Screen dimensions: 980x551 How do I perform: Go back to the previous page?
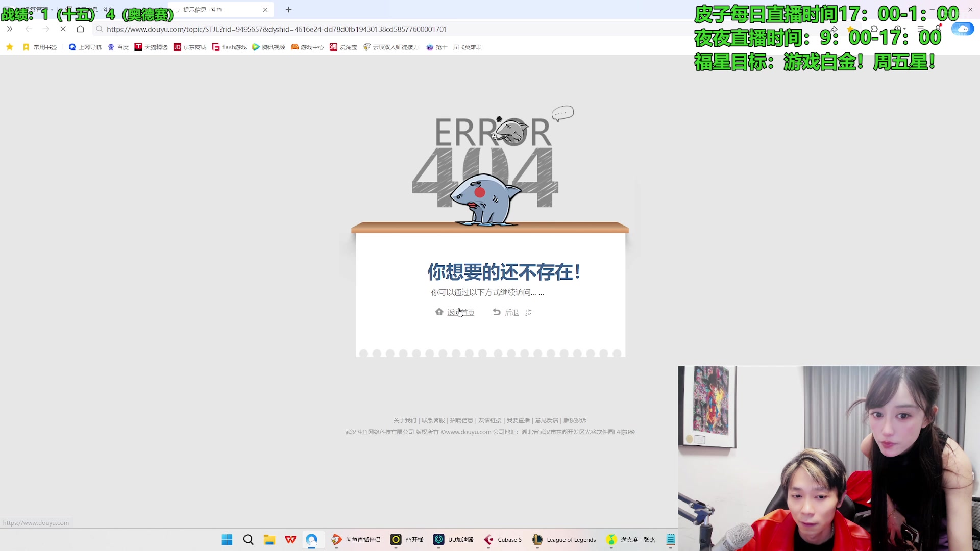coord(29,29)
